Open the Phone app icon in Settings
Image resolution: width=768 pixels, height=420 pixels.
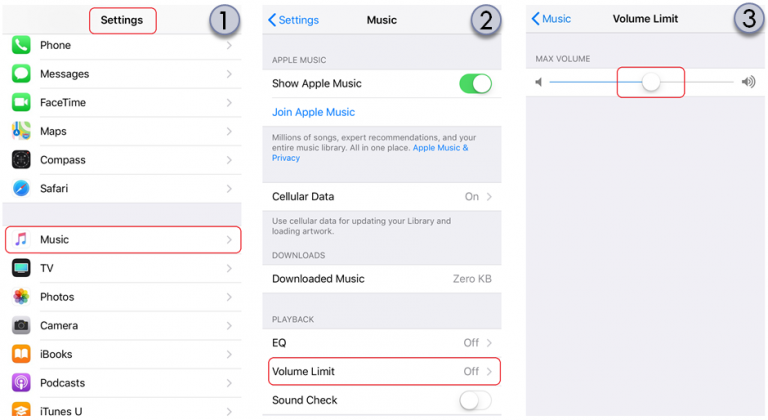point(21,45)
